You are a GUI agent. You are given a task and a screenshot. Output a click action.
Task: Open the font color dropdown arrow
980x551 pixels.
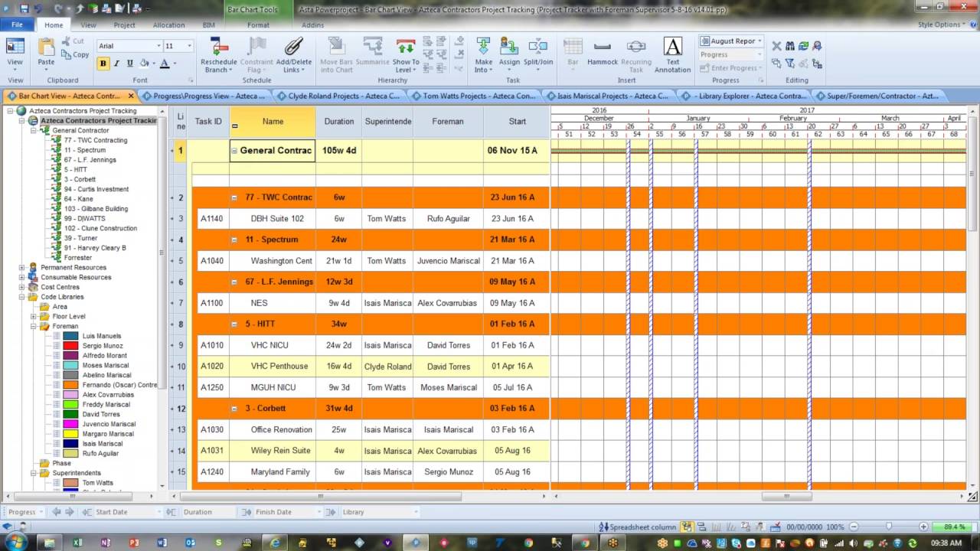point(175,64)
